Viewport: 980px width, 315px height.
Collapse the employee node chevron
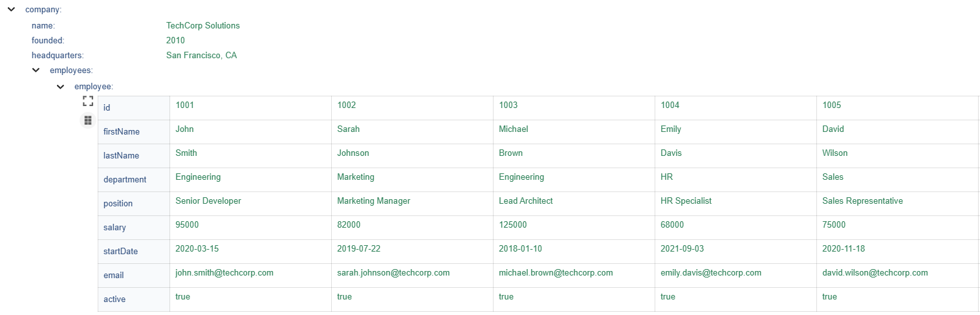tap(60, 86)
